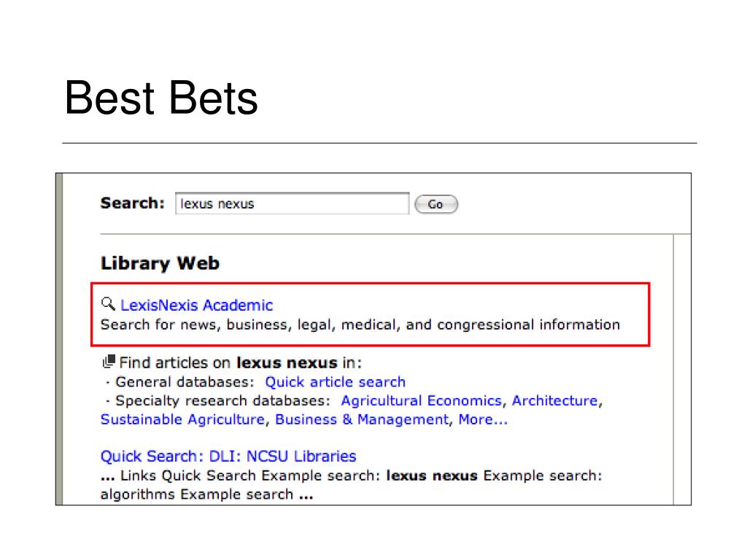
Task: Click the Go button next to search box
Action: (436, 204)
